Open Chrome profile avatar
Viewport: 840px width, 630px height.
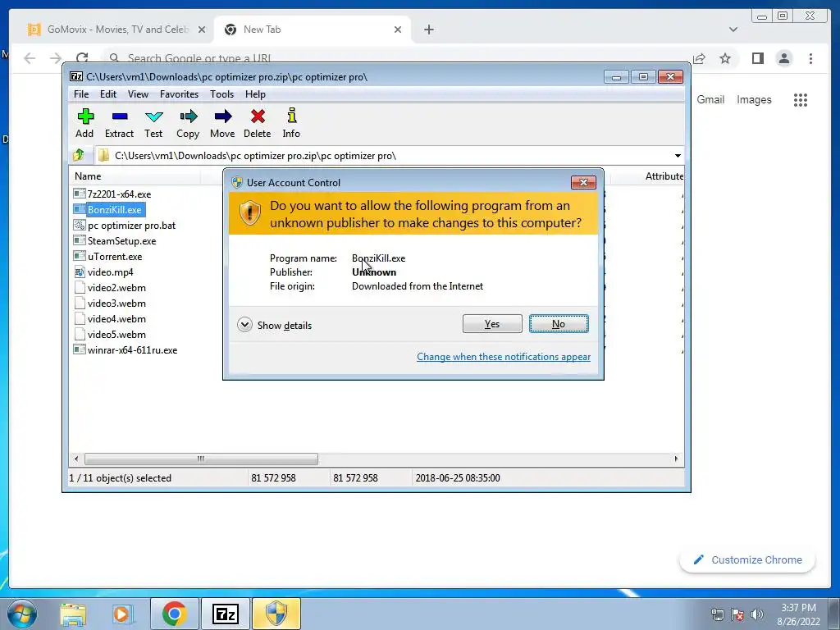coord(784,58)
